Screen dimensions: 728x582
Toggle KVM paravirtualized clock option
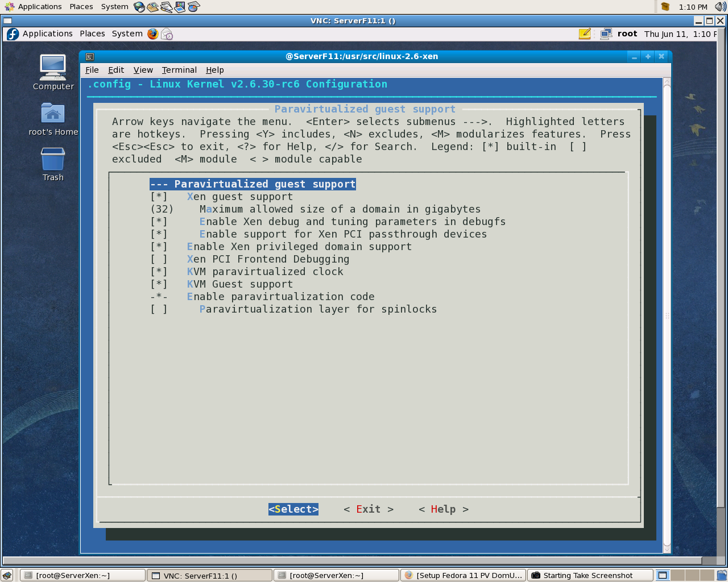point(247,272)
